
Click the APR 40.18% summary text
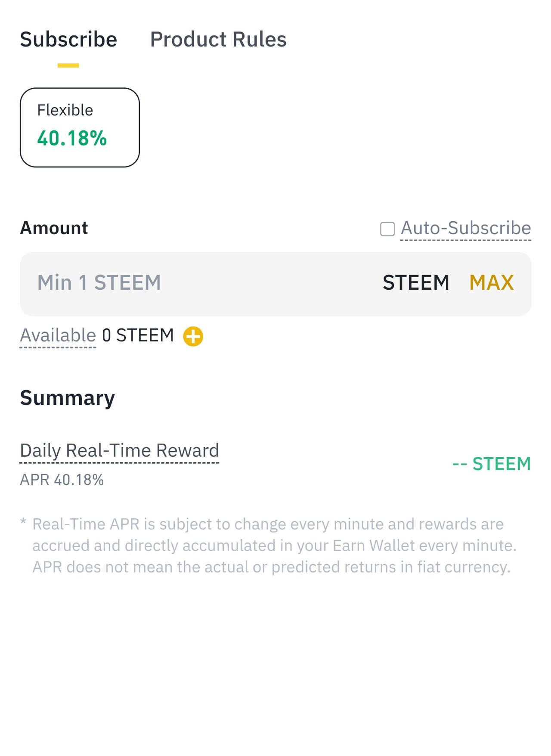pos(62,480)
